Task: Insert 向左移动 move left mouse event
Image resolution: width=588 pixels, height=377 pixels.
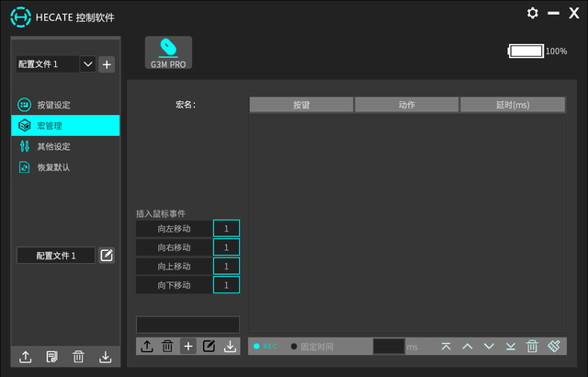Action: pos(174,228)
